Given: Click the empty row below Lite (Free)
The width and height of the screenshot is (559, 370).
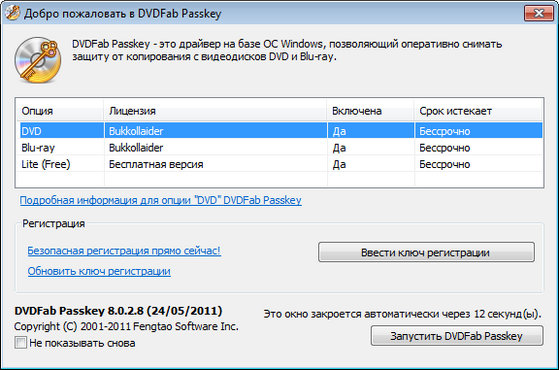Looking at the screenshot, I should (280, 179).
